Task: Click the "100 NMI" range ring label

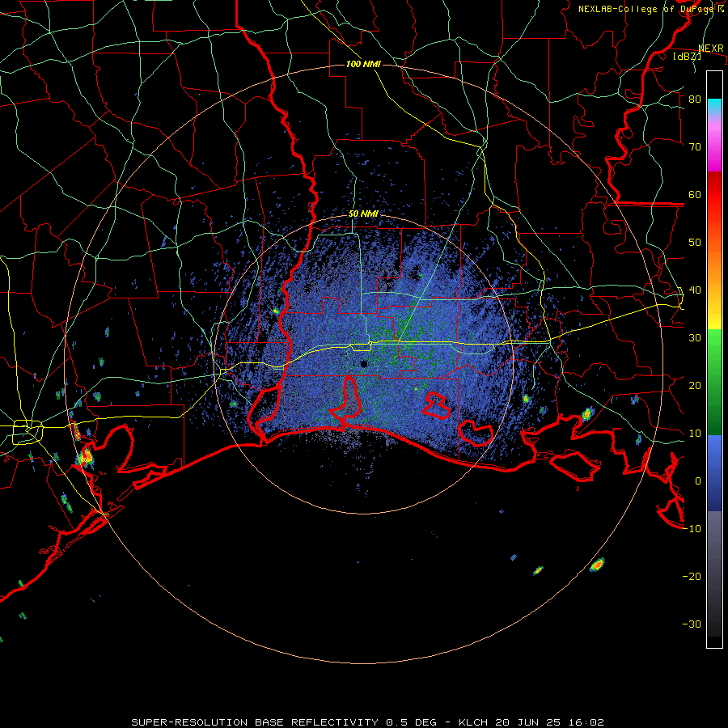Action: 363,64
